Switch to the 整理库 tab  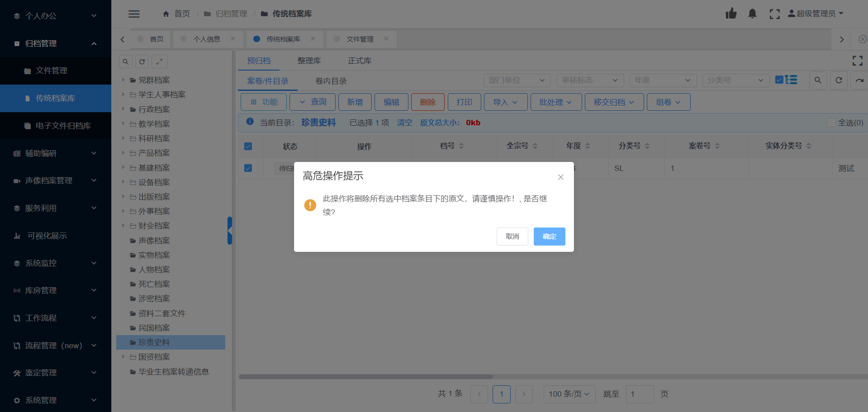309,61
